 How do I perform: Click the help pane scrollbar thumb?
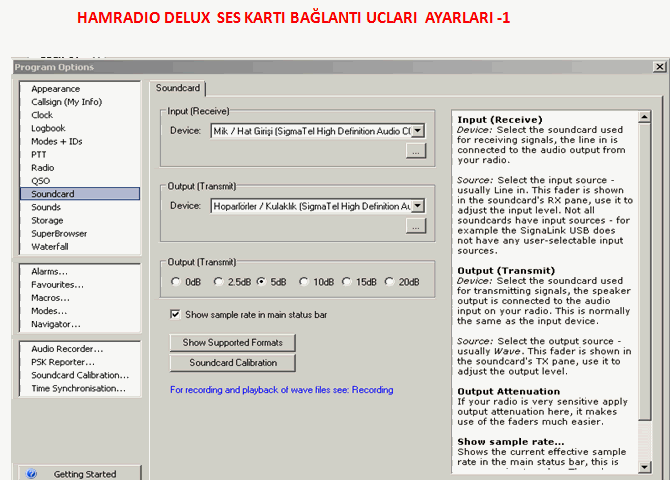point(644,271)
